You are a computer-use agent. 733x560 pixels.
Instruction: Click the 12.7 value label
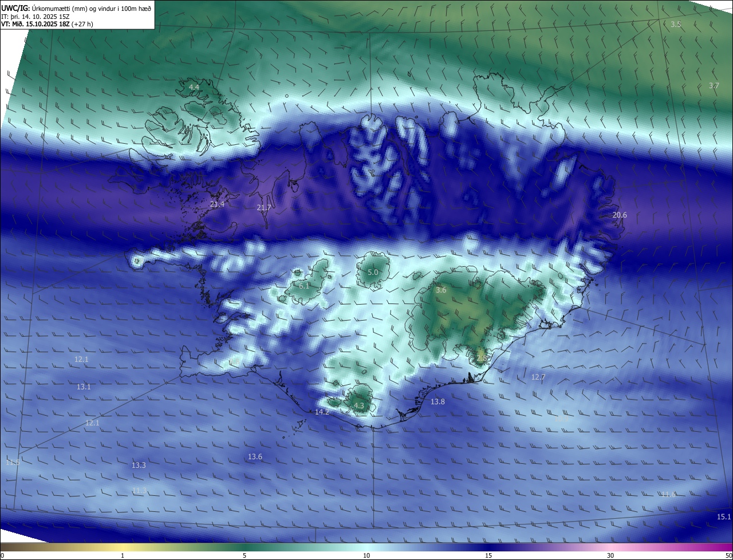coord(538,377)
